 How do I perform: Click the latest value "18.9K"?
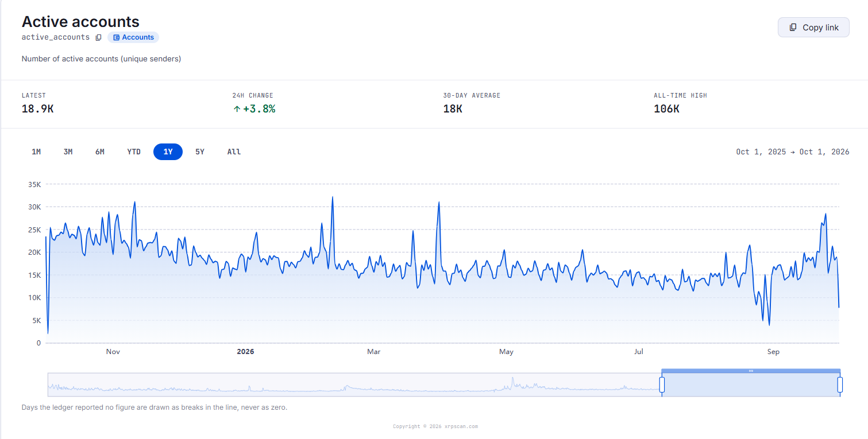click(37, 109)
